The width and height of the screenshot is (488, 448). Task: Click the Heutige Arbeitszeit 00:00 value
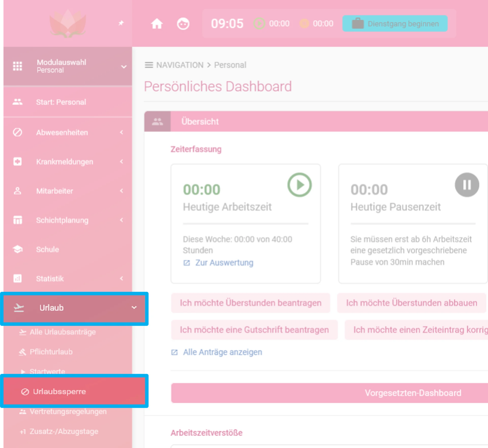point(202,190)
